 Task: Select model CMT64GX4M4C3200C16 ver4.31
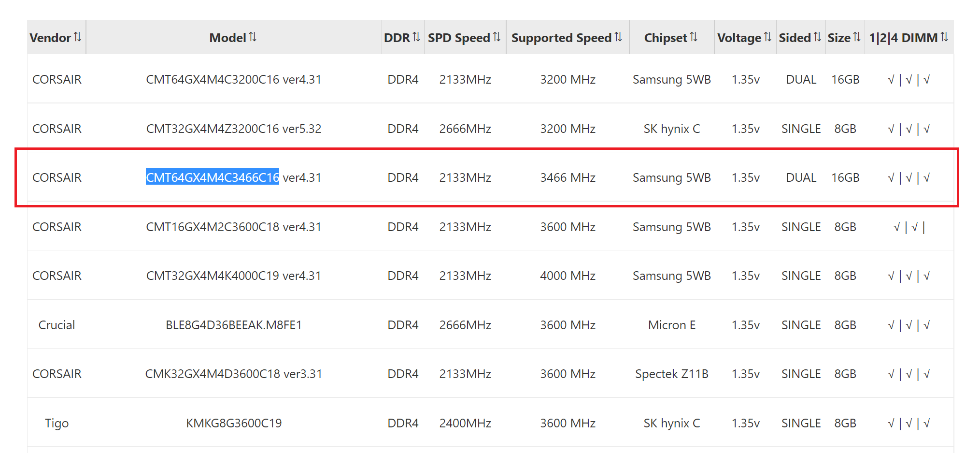(234, 79)
